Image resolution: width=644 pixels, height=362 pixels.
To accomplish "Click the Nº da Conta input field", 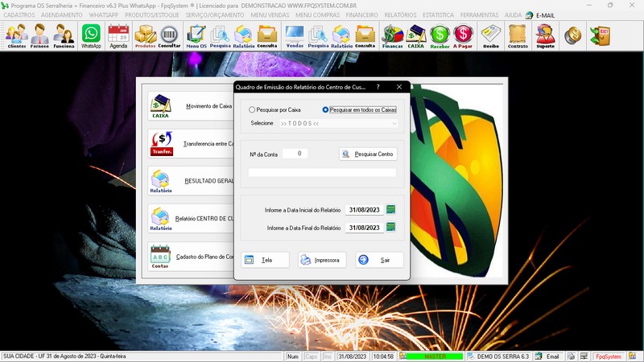I will tap(295, 154).
